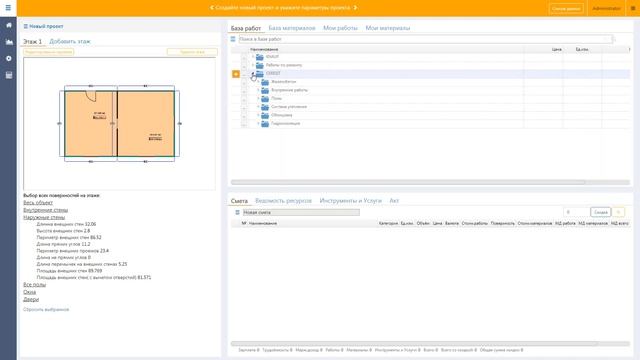The width and height of the screenshot is (640, 360).
Task: Click yellow button right of Создать
Action: point(619,213)
